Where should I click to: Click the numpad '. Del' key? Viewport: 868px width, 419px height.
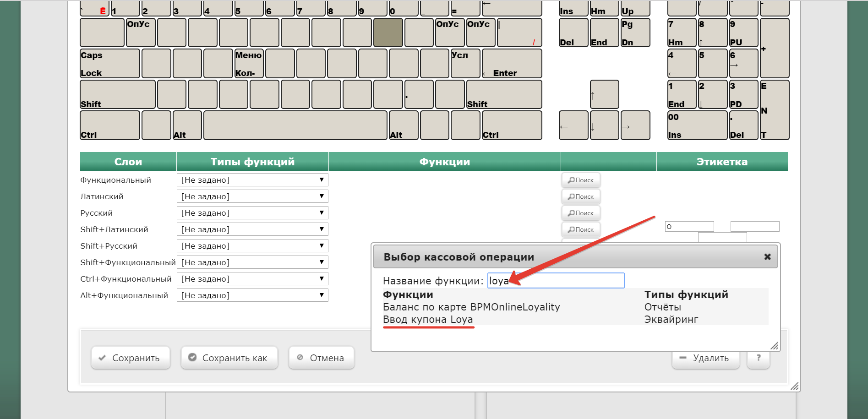tap(744, 125)
